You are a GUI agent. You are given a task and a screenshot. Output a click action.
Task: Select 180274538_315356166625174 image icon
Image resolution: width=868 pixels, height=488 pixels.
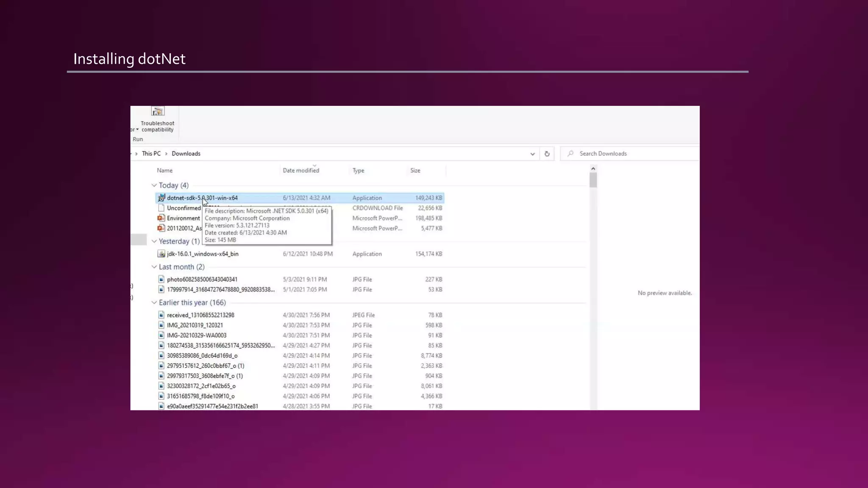tap(161, 345)
